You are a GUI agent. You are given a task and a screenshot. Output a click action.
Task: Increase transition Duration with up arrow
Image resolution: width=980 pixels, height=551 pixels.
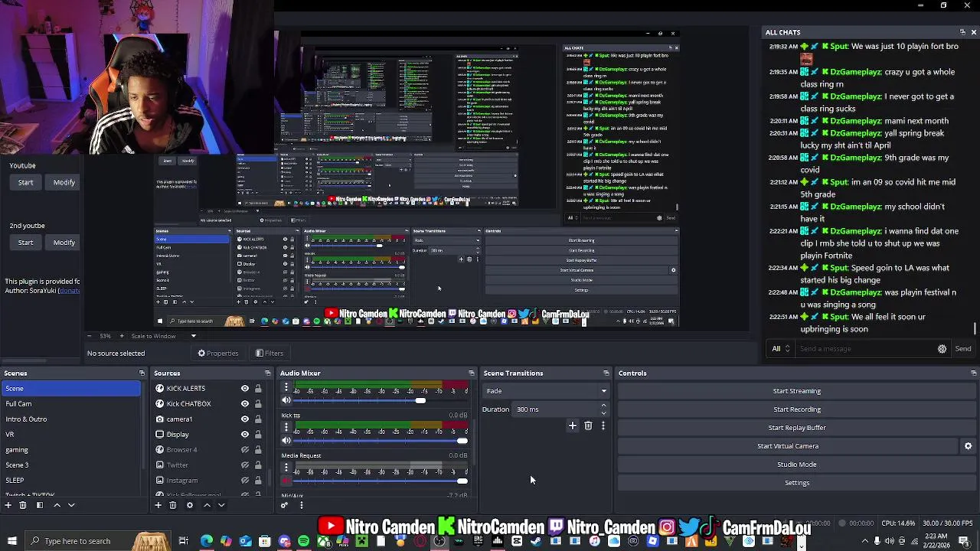click(x=603, y=406)
